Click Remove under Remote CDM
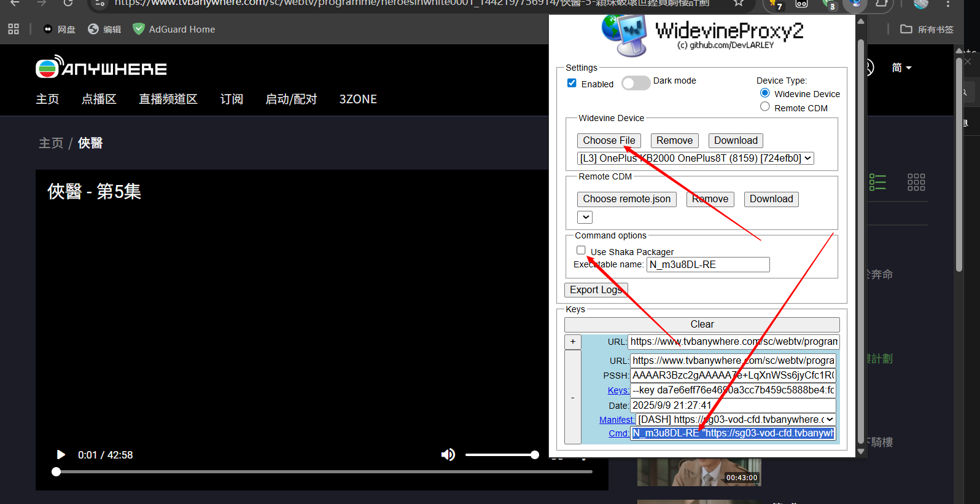The image size is (980, 504). 710,199
